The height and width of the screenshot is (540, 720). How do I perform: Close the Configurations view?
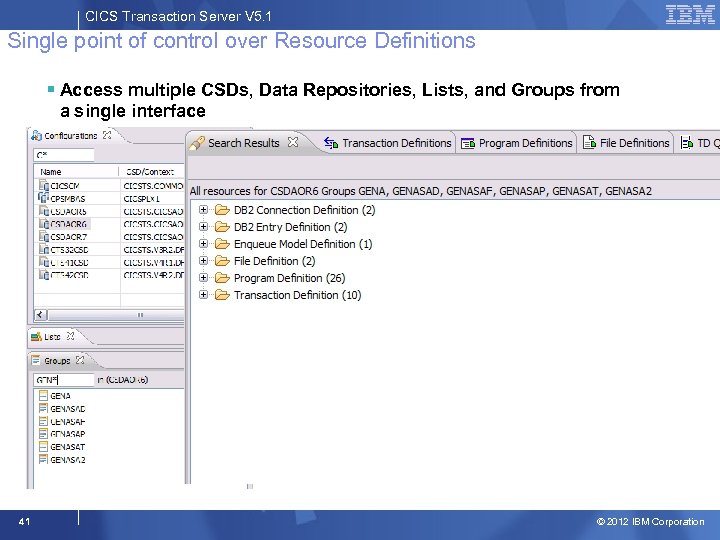click(107, 135)
